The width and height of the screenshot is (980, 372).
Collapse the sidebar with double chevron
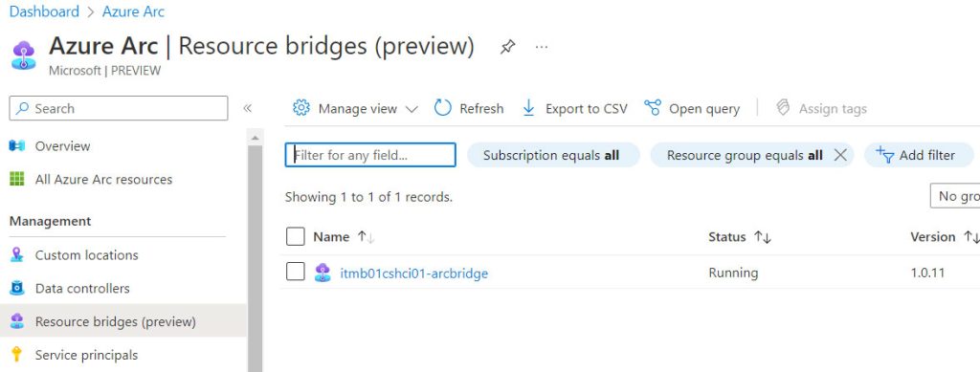point(248,108)
